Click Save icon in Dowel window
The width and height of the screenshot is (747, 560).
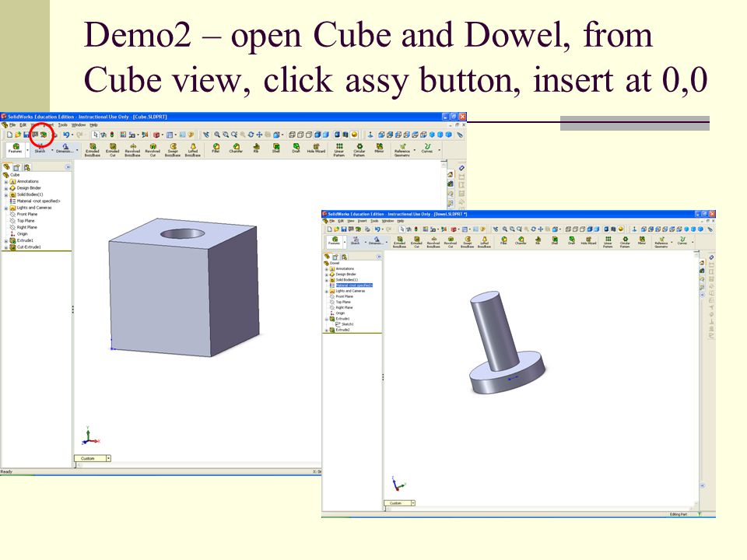point(344,229)
